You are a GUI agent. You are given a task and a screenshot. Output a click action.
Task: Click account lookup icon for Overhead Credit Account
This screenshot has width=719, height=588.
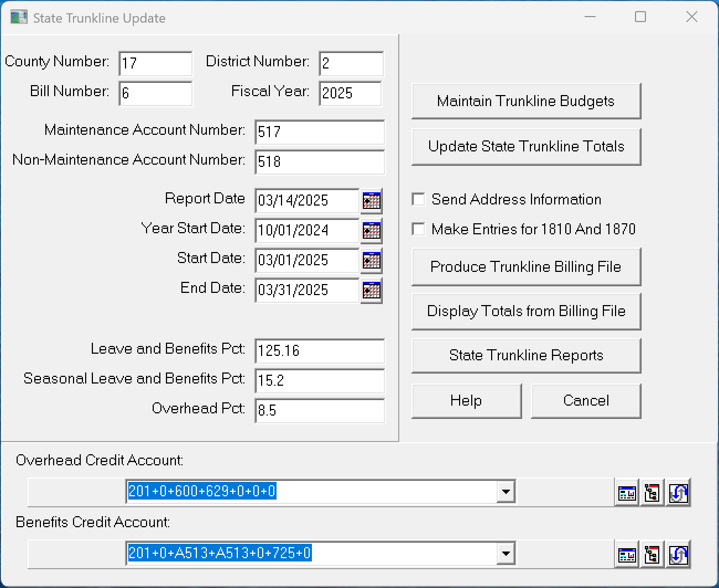[x=627, y=492]
